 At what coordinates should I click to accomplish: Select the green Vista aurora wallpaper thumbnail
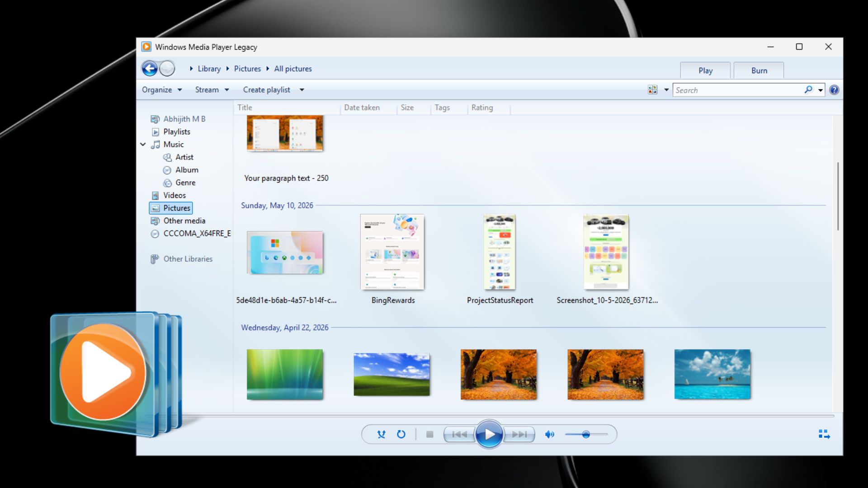[x=285, y=374]
